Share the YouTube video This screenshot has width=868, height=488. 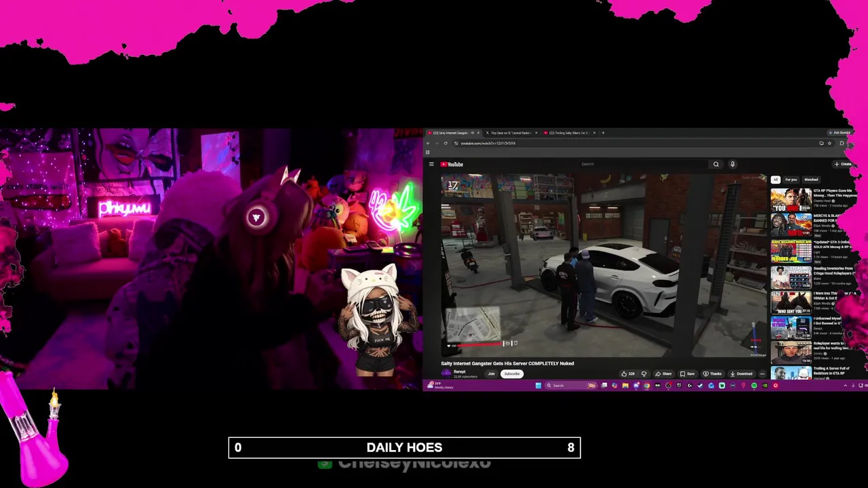click(x=663, y=373)
